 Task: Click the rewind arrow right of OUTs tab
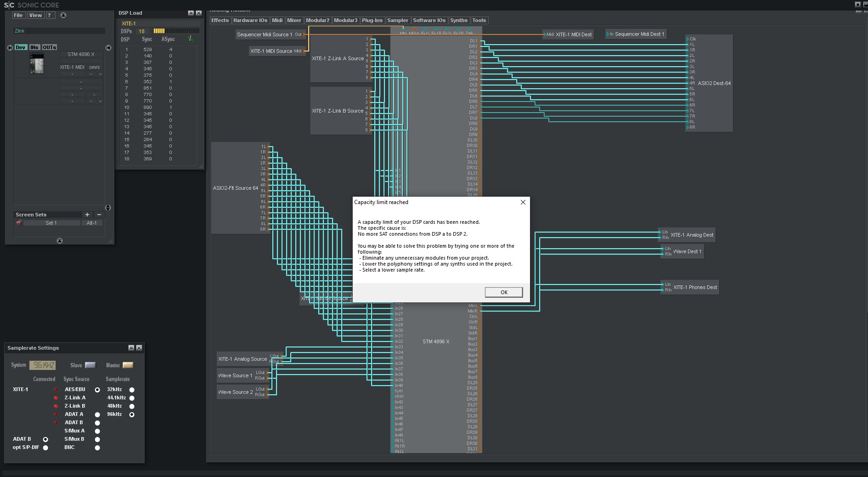(108, 48)
